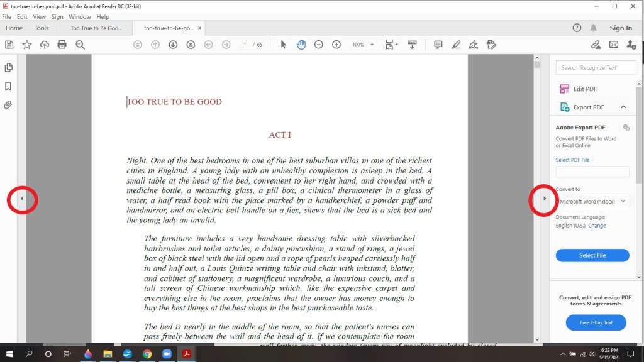This screenshot has width=644, height=362.
Task: Show the left navigation pane arrow
Action: click(x=22, y=199)
